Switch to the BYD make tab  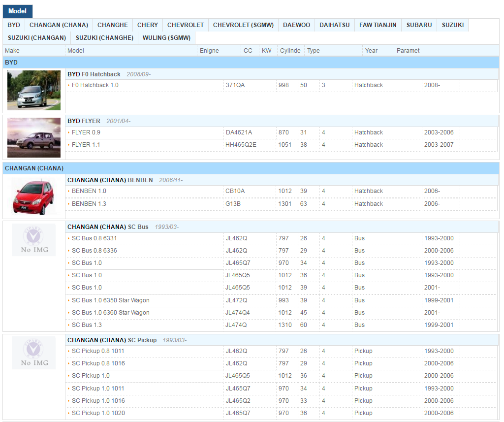[x=14, y=25]
